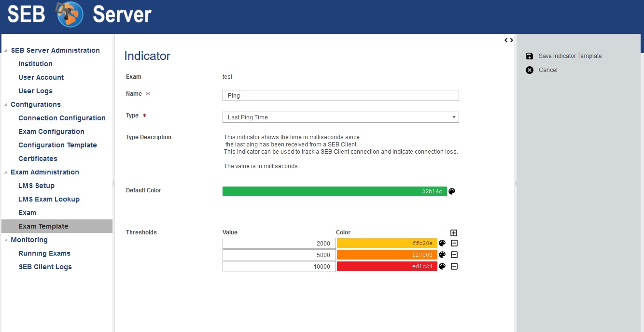Click the left navigation arrow above the form
644x332 pixels.
[505, 40]
